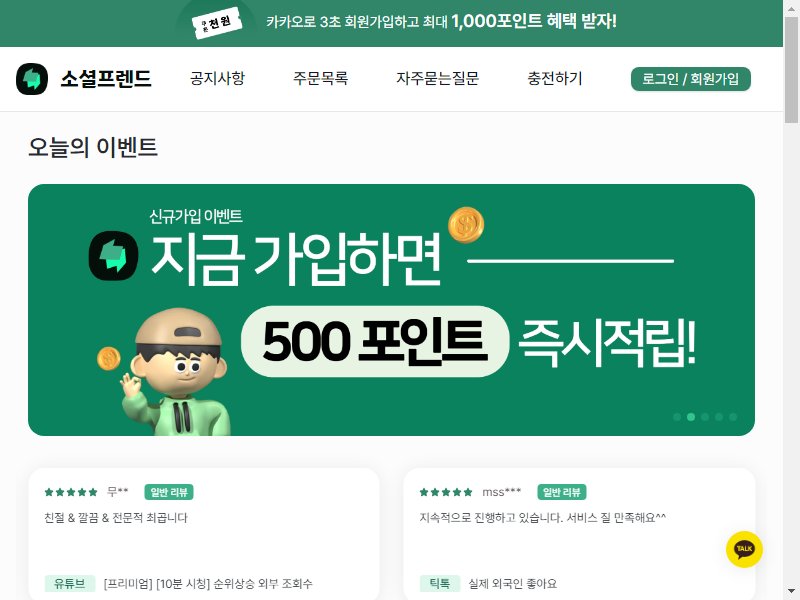Open the 공지사항 menu
Viewport: 800px width, 600px height.
click(217, 79)
